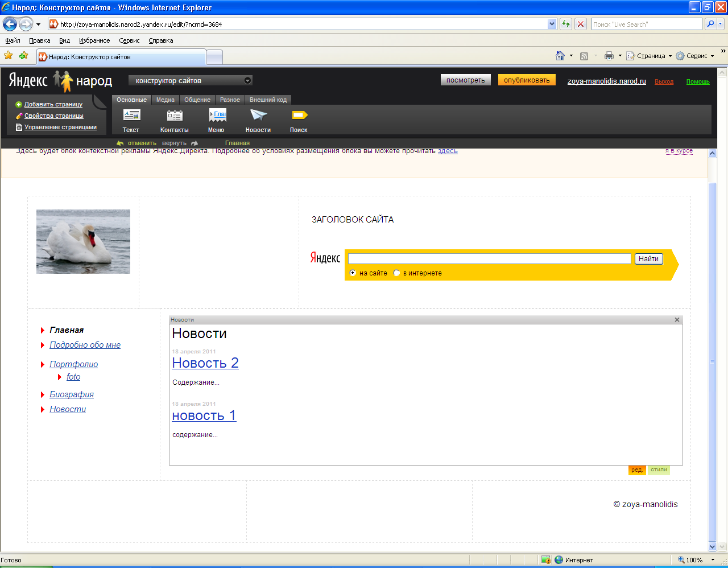Open the Сервис gear tools icon
728x568 pixels.
pyautogui.click(x=680, y=56)
